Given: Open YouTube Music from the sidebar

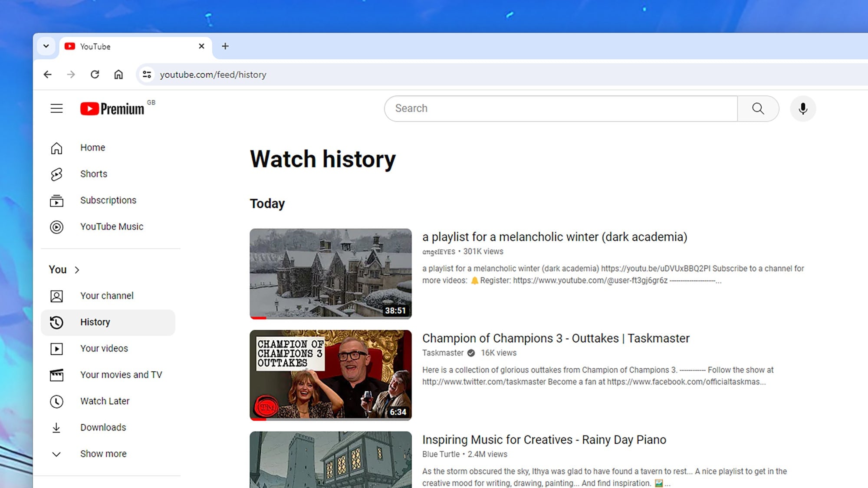Looking at the screenshot, I should coord(112,226).
